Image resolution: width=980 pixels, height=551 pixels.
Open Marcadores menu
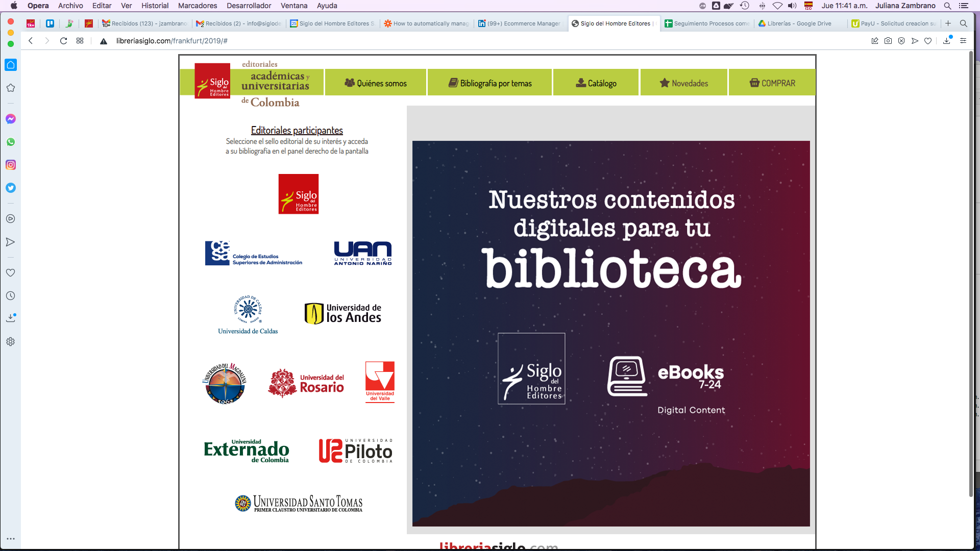tap(198, 6)
